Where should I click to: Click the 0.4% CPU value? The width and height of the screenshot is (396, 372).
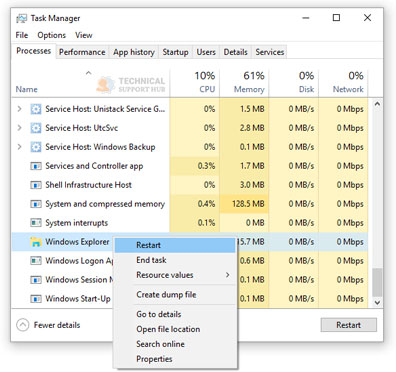tap(206, 204)
